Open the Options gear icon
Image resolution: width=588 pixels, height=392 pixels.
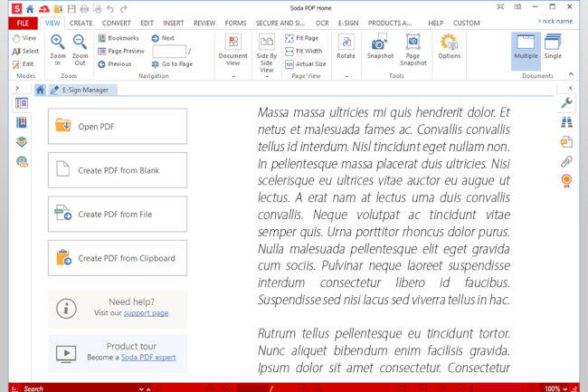click(x=449, y=43)
